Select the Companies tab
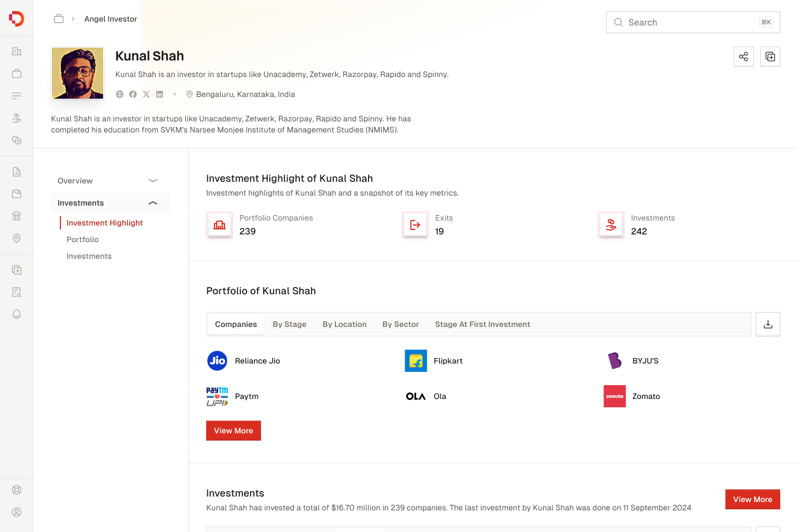The width and height of the screenshot is (798, 532). [x=236, y=324]
